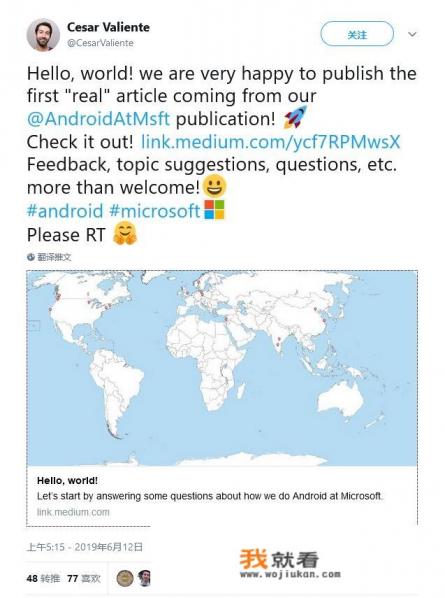The height and width of the screenshot is (598, 445).
Task: Click the translate tweet globe icon
Action: click(x=31, y=257)
